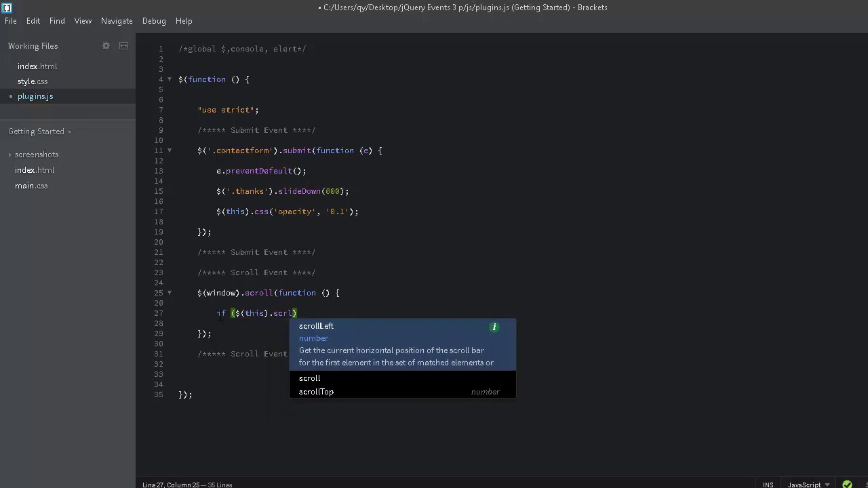Click e.preventDefault() on line 13
Screen dimensions: 868x488
point(261,171)
